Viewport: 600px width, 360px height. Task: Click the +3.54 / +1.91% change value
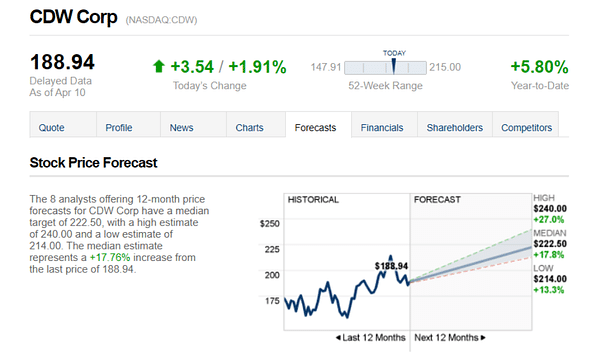click(x=228, y=67)
